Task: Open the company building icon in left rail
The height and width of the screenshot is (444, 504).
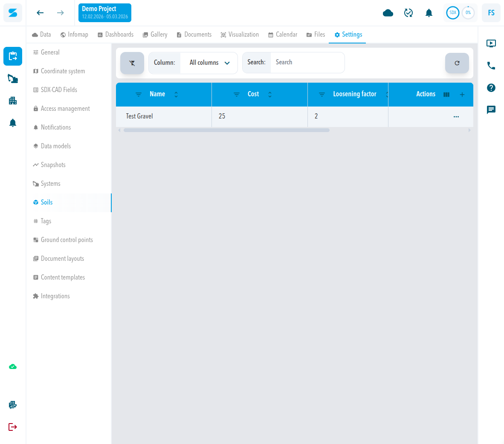Action: tap(13, 101)
